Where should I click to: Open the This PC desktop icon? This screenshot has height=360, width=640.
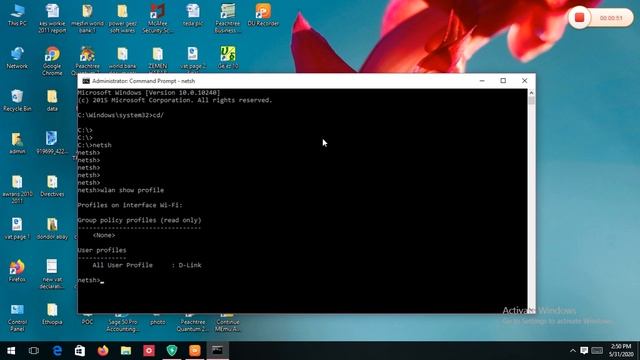click(x=17, y=15)
